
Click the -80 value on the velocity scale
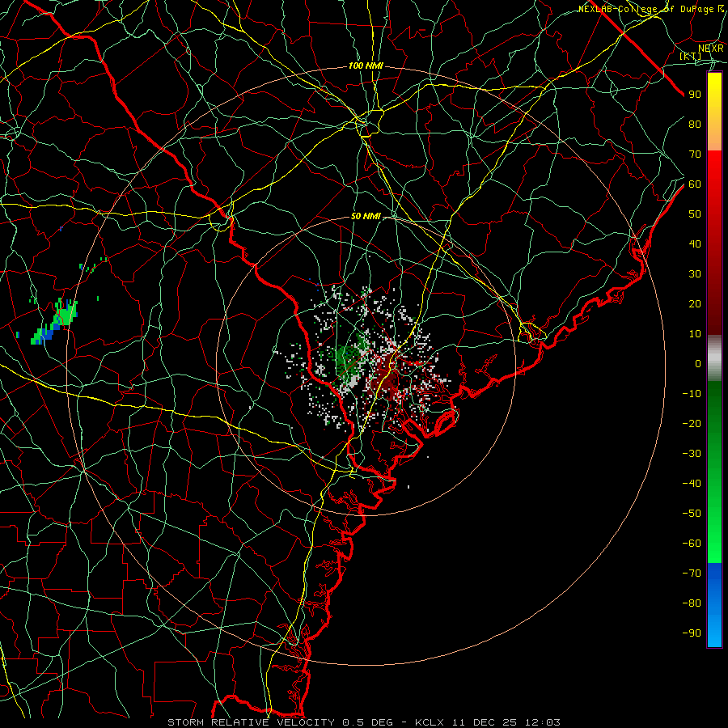tap(692, 603)
